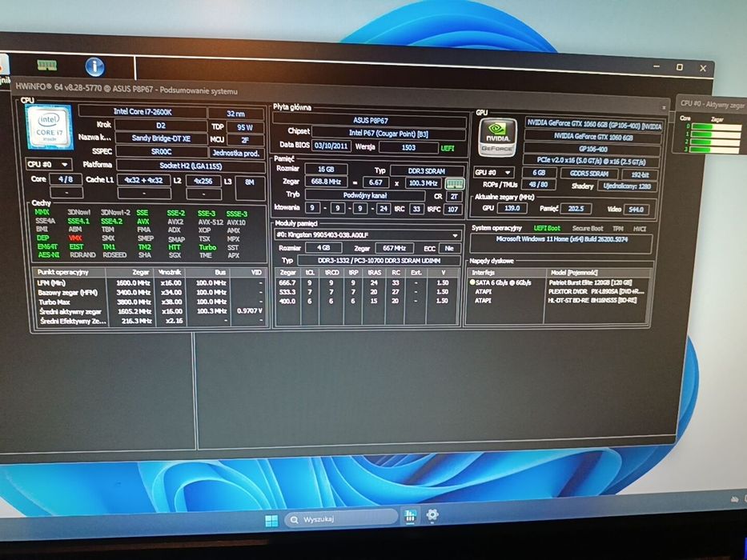Click the Socket H2 (LGA1155) platform field
Viewport: 747px width, 560px height.
tap(191, 166)
